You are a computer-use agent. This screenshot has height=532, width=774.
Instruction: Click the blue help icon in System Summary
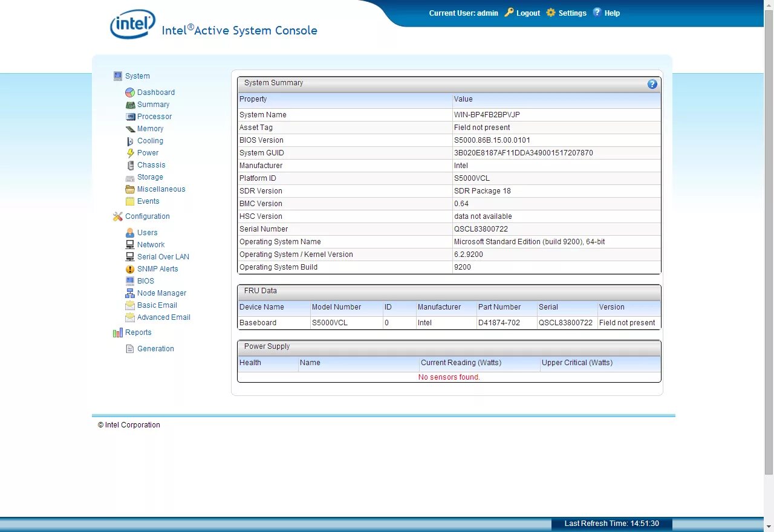pyautogui.click(x=652, y=84)
